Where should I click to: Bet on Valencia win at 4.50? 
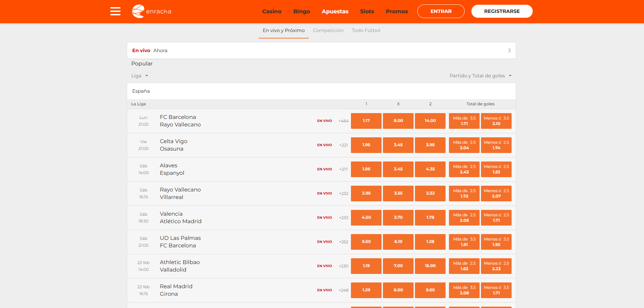(366, 218)
